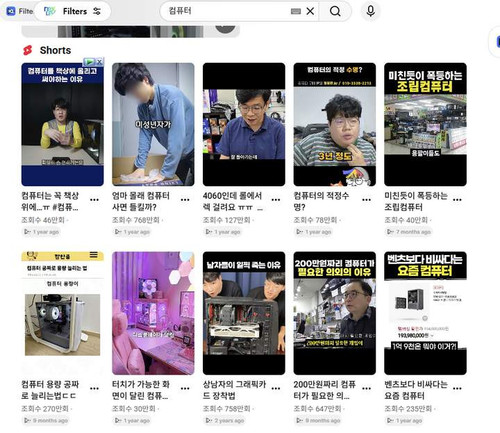Open more options for 컴퓨터는 꼭 책상 위에 short
500x433 pixels.
(x=94, y=200)
